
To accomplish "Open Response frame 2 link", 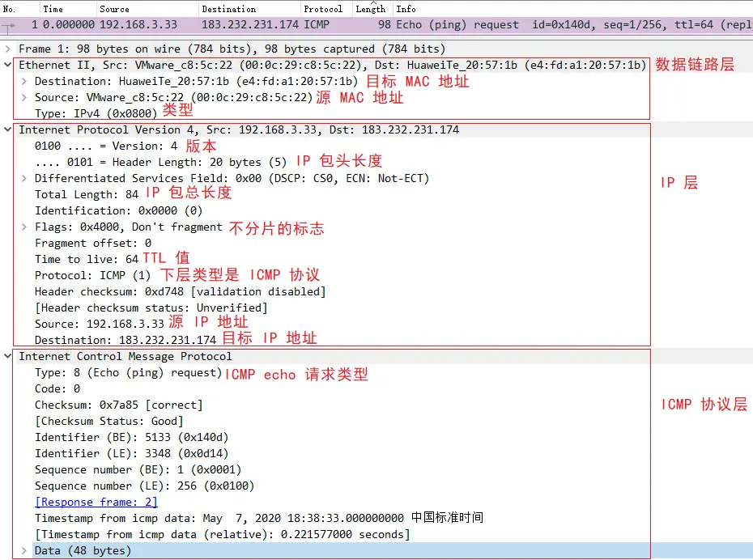I will (x=96, y=502).
